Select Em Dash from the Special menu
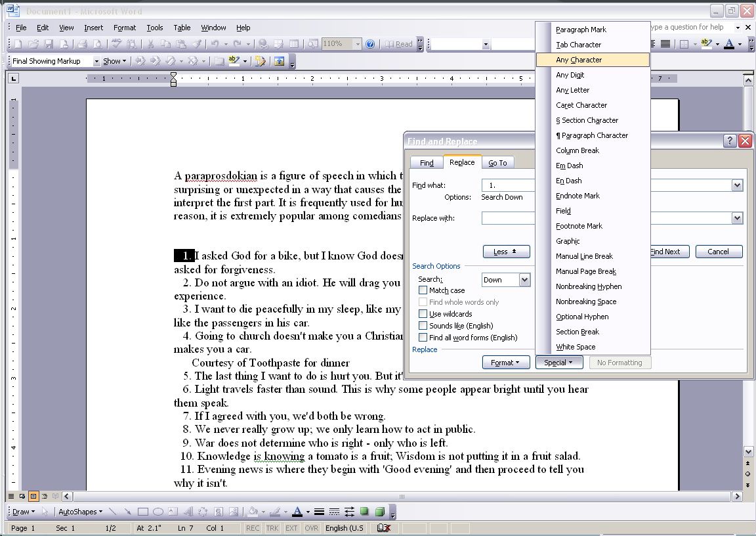This screenshot has width=756, height=536. coord(569,165)
